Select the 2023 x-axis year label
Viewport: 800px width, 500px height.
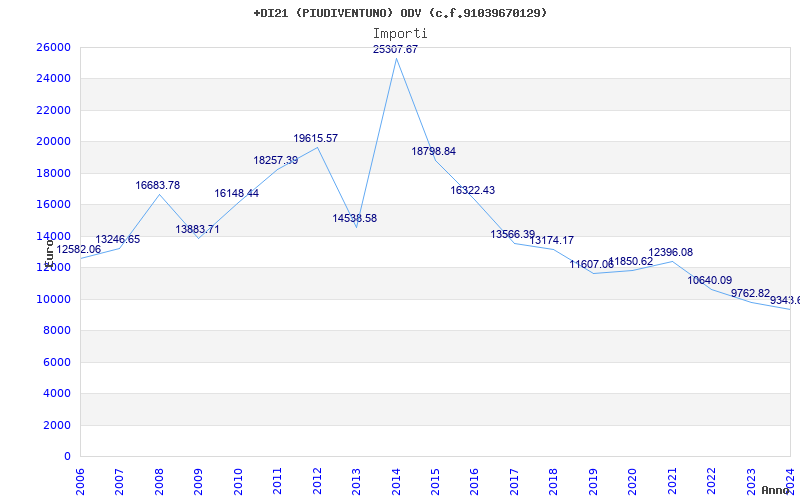(751, 482)
